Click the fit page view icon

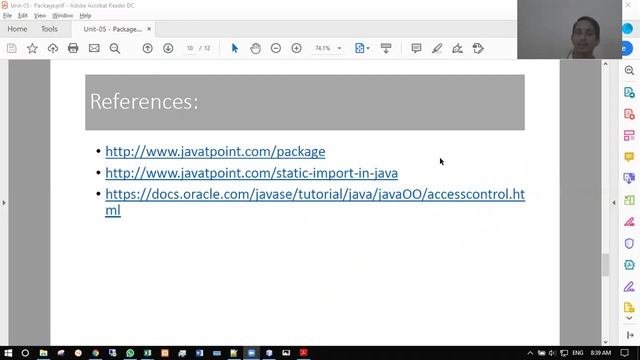[360, 48]
